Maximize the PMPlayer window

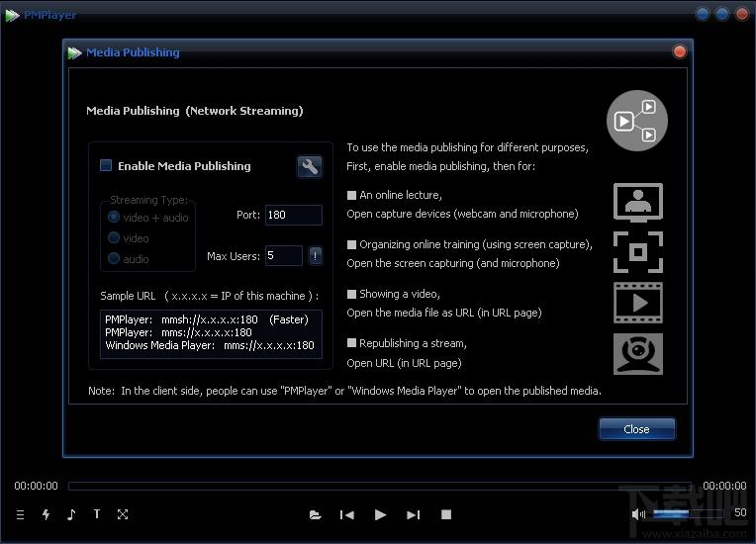click(721, 14)
